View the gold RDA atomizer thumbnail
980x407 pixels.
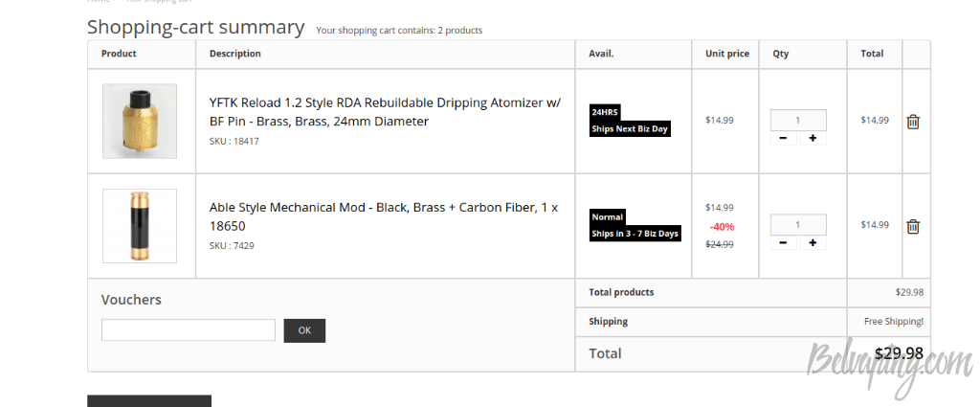click(x=140, y=121)
